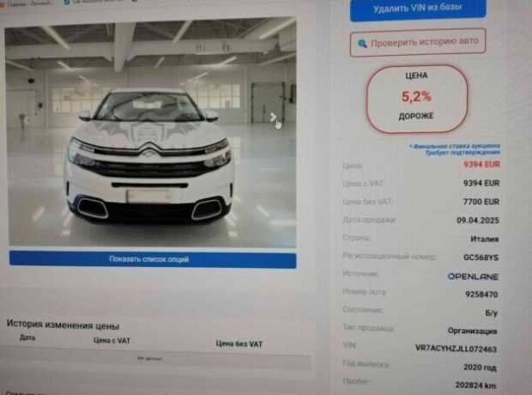Click Проверить историю авто button
Viewport: 532px width, 395px height.
tap(418, 42)
